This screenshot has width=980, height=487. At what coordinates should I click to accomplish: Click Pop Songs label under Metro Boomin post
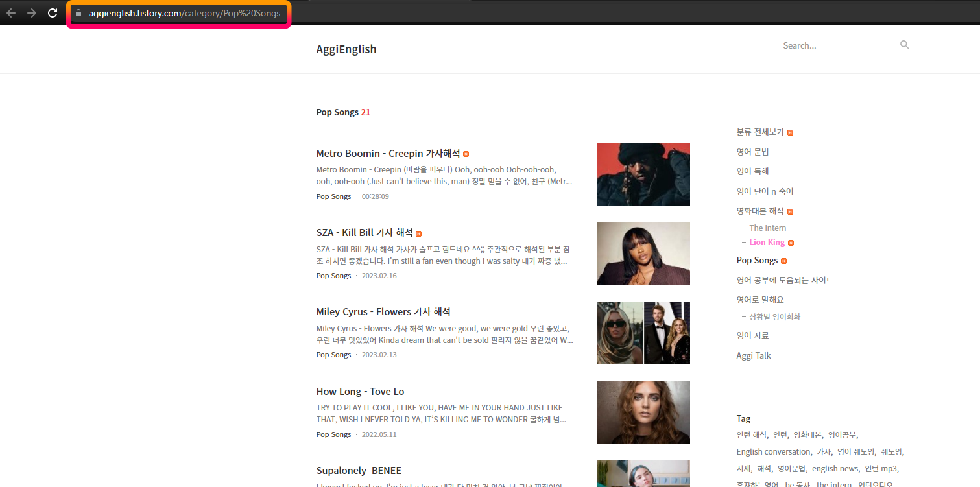(333, 196)
